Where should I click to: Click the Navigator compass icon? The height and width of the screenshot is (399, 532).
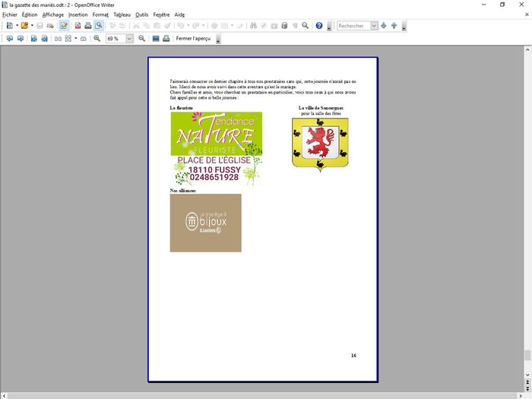[264, 25]
